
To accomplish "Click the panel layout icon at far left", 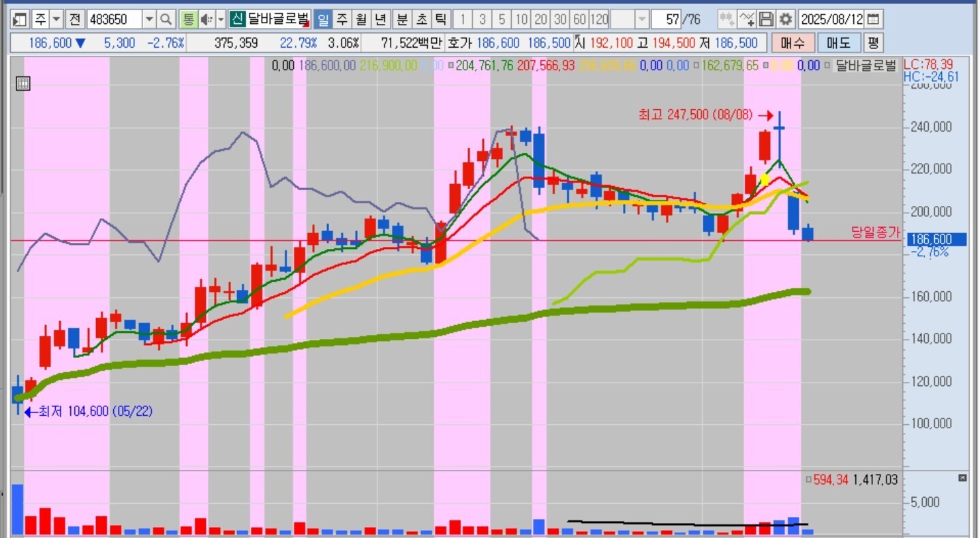I will click(20, 19).
